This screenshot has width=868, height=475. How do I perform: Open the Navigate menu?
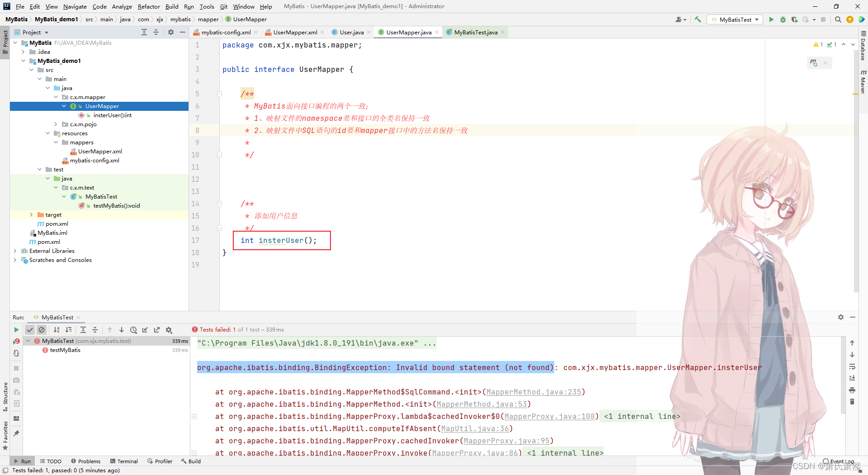75,6
